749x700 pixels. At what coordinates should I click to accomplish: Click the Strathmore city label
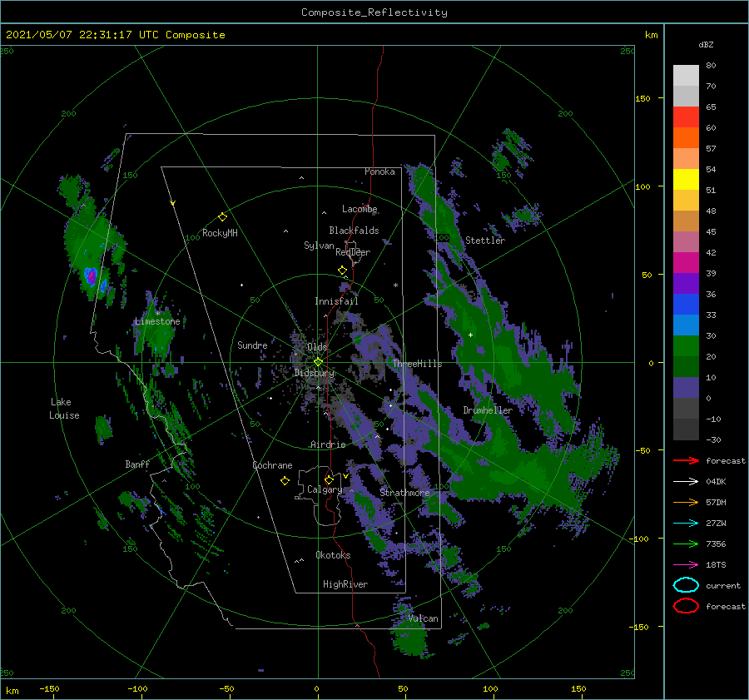click(404, 493)
